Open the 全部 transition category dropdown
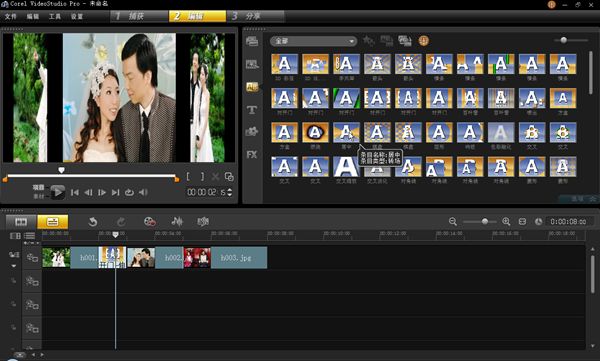This screenshot has height=361, width=600. click(x=313, y=41)
